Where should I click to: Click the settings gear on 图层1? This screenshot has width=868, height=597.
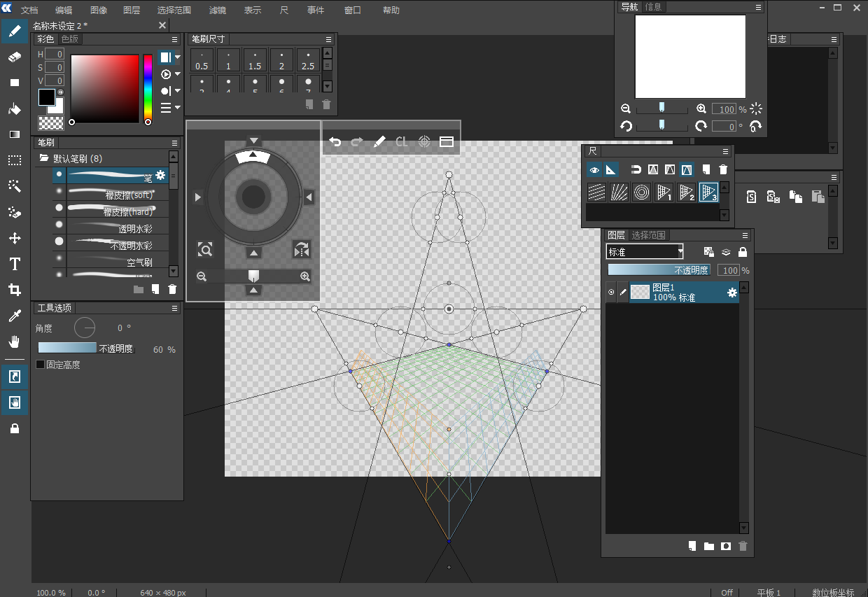(x=732, y=293)
